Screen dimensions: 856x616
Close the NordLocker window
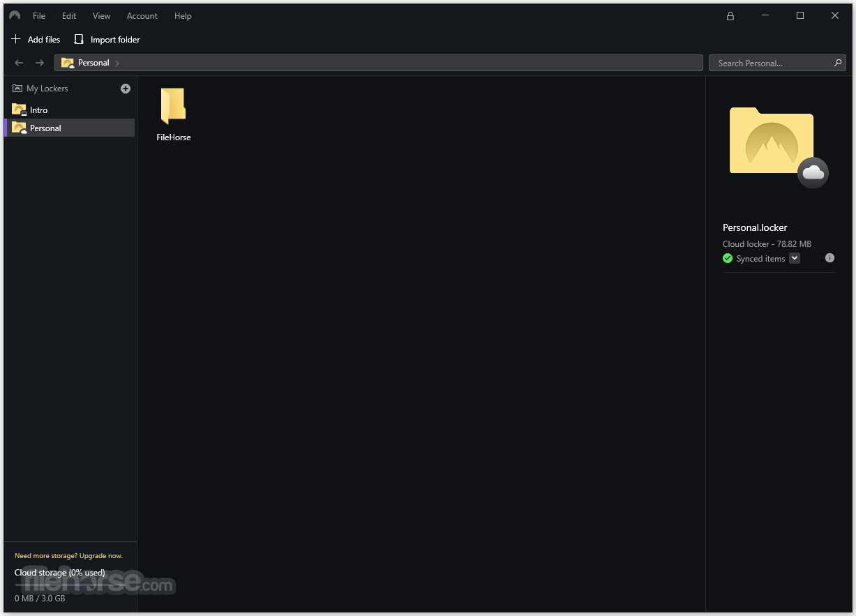coord(835,16)
